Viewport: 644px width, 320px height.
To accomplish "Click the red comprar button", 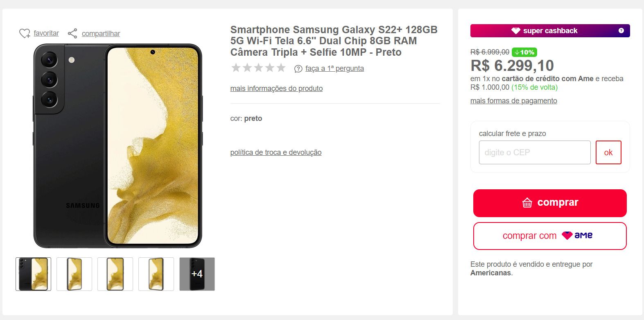I will (550, 203).
